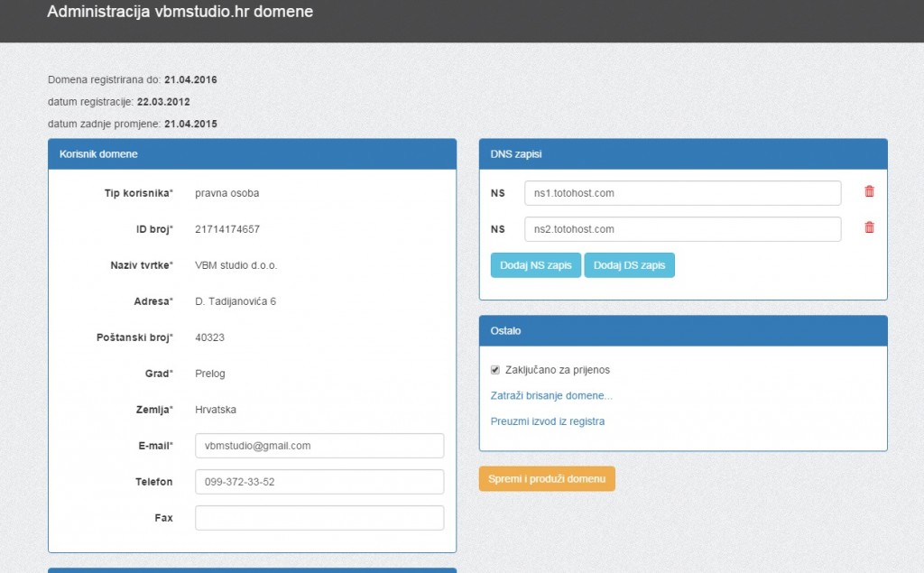924x573 pixels.
Task: Focus the empty Fax input field
Action: pyautogui.click(x=319, y=518)
